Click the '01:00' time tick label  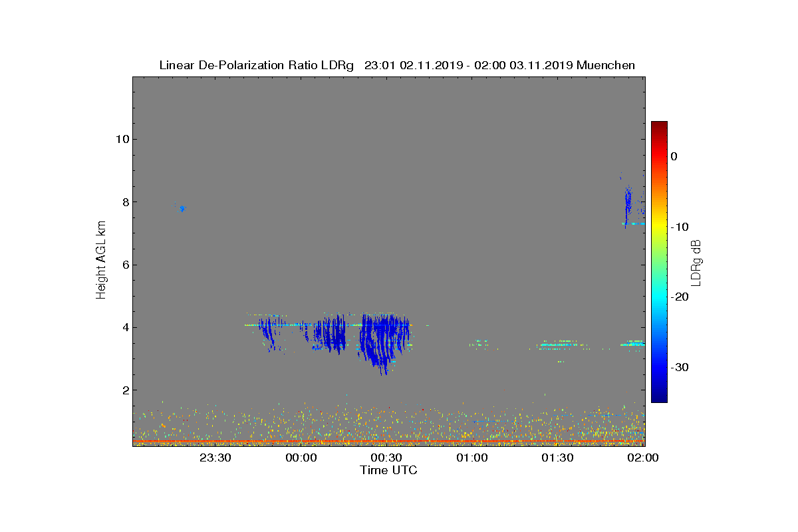tap(472, 458)
